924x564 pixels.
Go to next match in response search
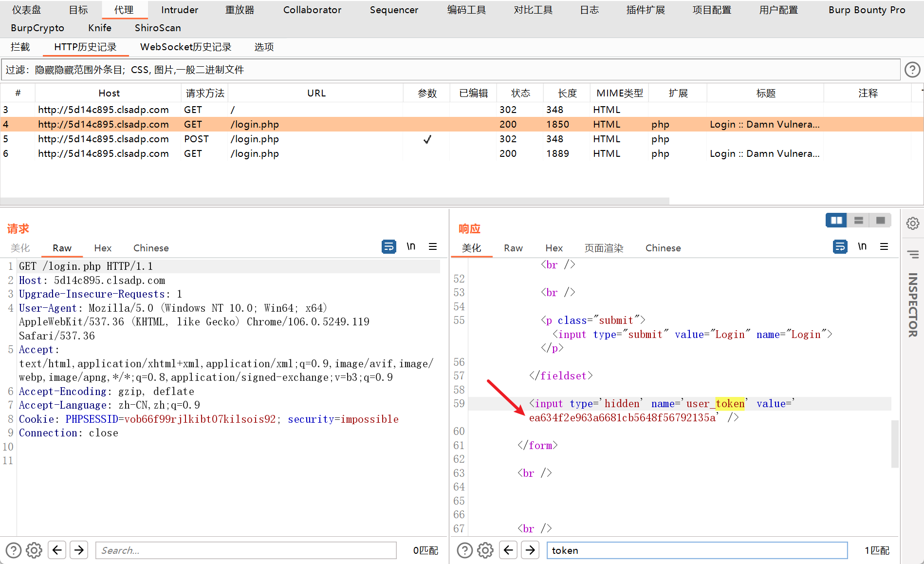(530, 550)
